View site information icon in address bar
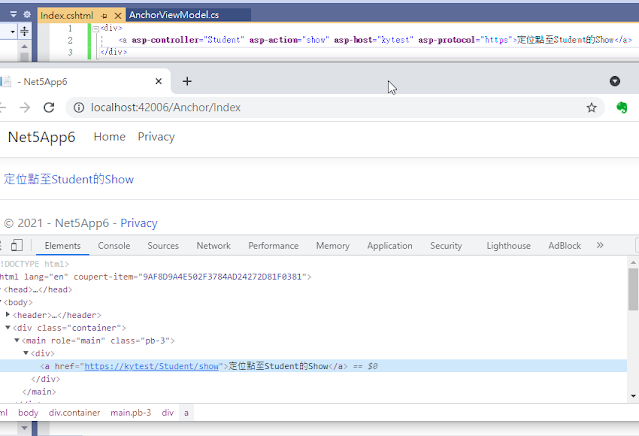The width and height of the screenshot is (639, 436). 79,108
